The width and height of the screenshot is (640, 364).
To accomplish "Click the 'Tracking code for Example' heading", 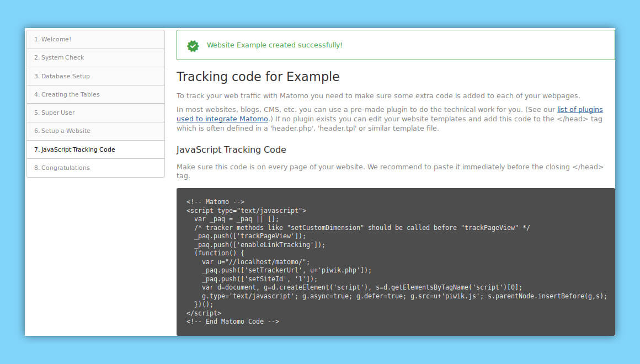I will tap(258, 77).
